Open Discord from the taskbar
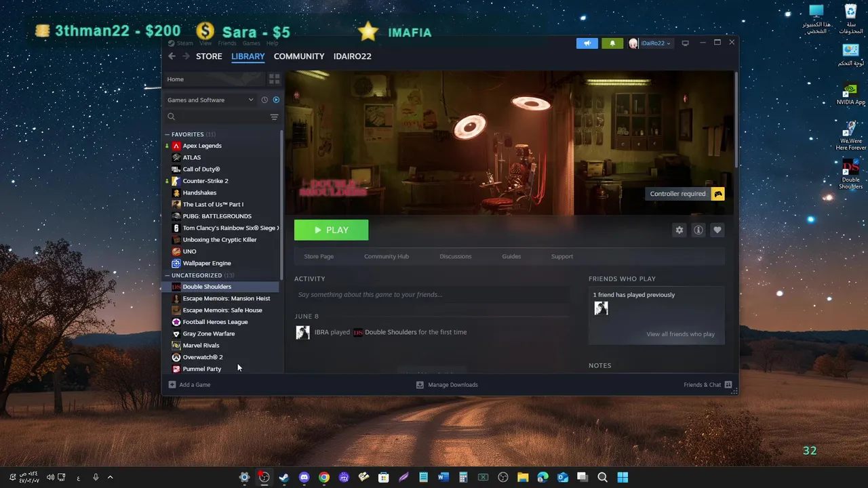Screen dimensions: 868x488 (x=304, y=477)
